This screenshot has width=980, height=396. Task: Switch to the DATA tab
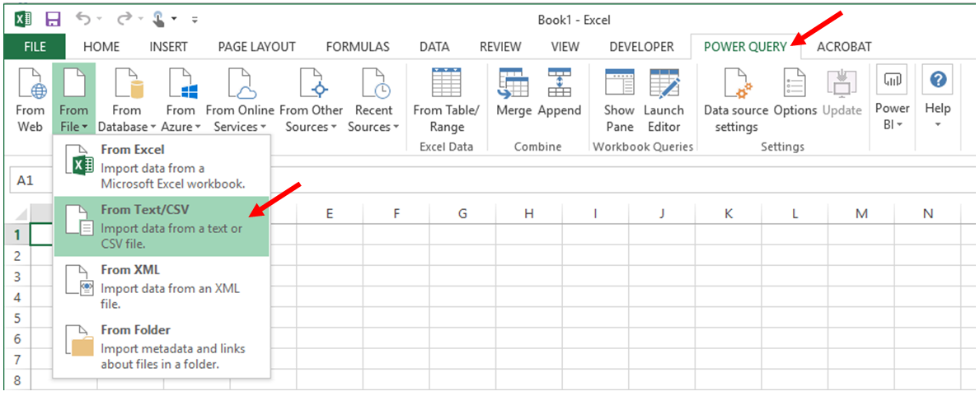[434, 47]
